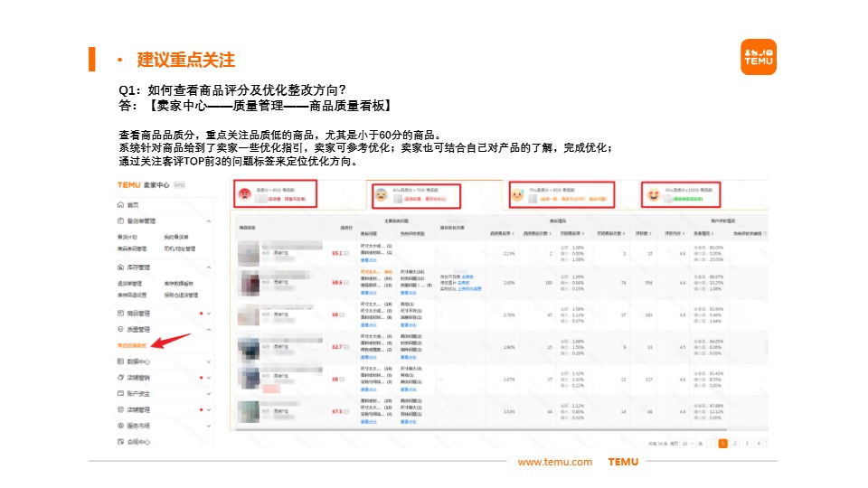
Task: Click 上传优化信息 link in 68.6 row
Action: tap(469, 289)
